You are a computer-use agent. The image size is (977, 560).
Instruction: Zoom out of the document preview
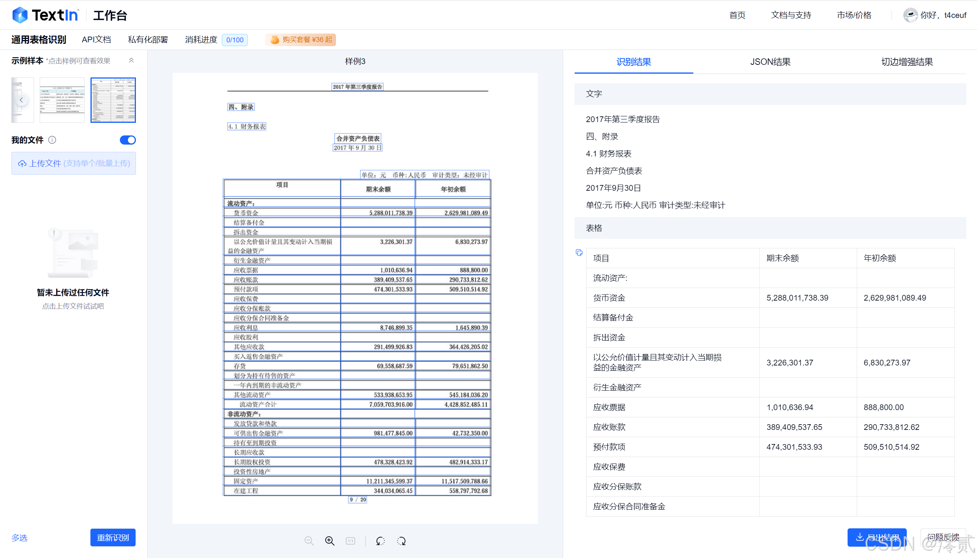309,541
